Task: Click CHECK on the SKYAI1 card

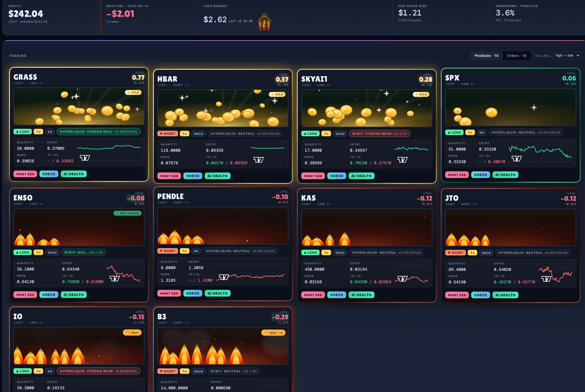Action: pos(337,176)
